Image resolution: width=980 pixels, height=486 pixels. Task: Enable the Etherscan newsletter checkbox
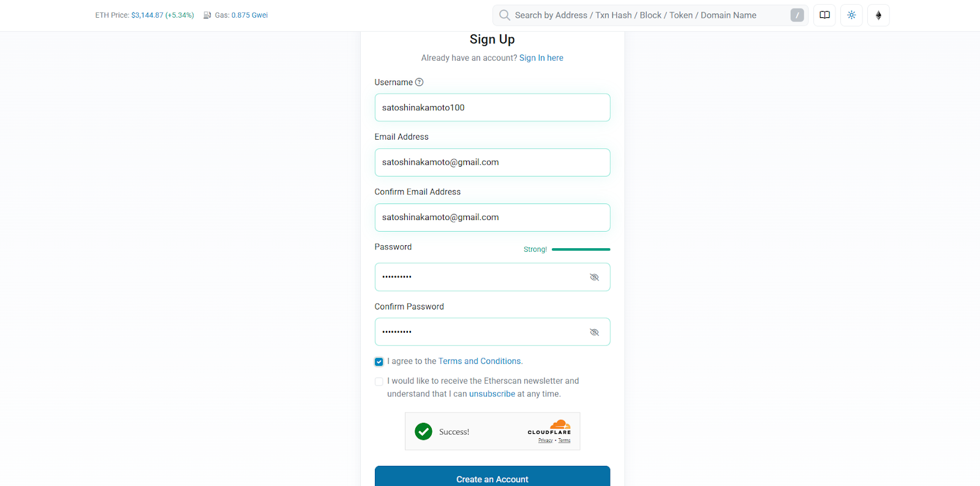(x=379, y=381)
